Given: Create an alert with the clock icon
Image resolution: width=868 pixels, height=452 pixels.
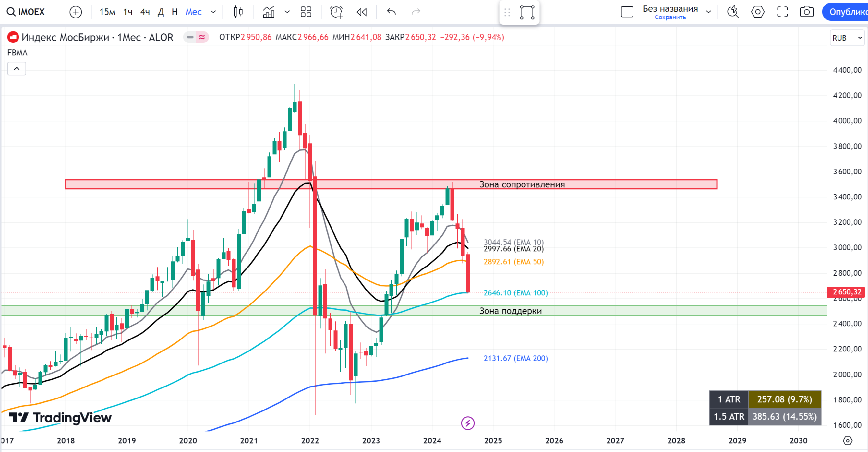Looking at the screenshot, I should tap(336, 12).
